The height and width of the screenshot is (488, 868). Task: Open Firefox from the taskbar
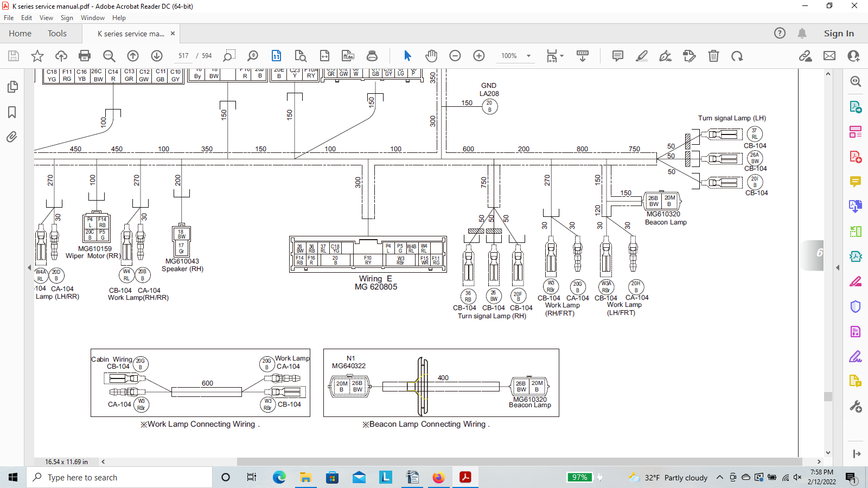438,477
